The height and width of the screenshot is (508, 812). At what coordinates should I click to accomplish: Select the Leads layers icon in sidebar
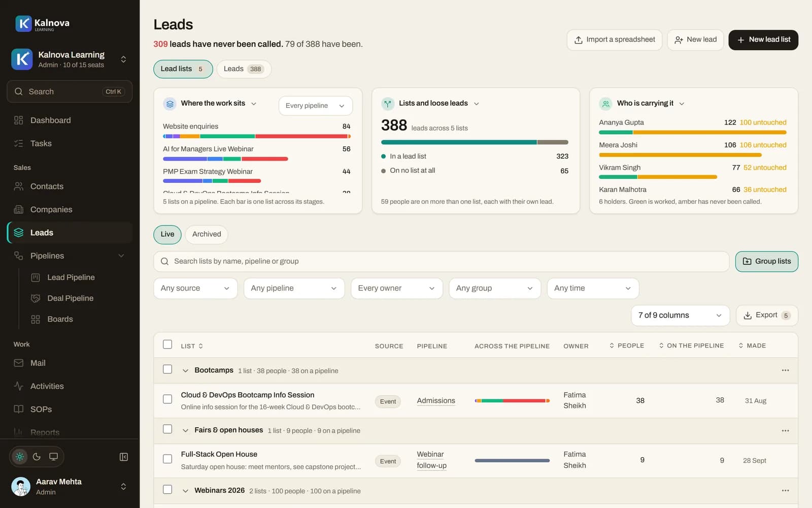tap(19, 233)
